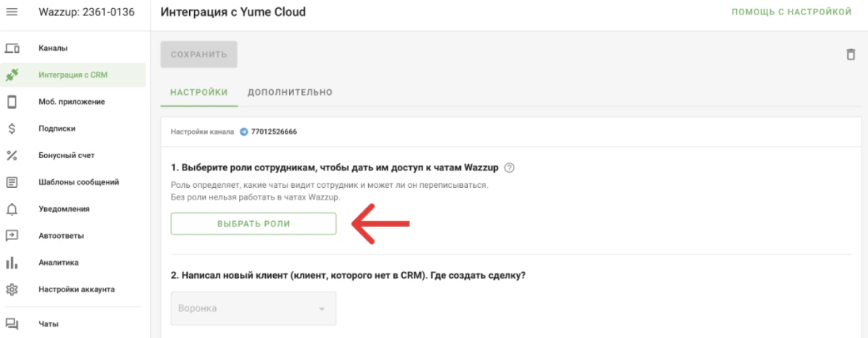Open the help question mark icon
The width and height of the screenshot is (868, 338).
click(x=510, y=168)
